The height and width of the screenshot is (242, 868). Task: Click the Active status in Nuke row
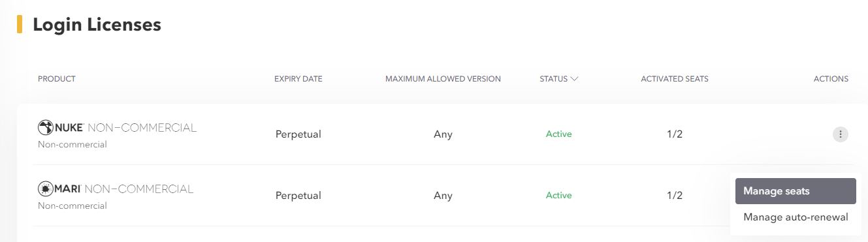tap(558, 134)
